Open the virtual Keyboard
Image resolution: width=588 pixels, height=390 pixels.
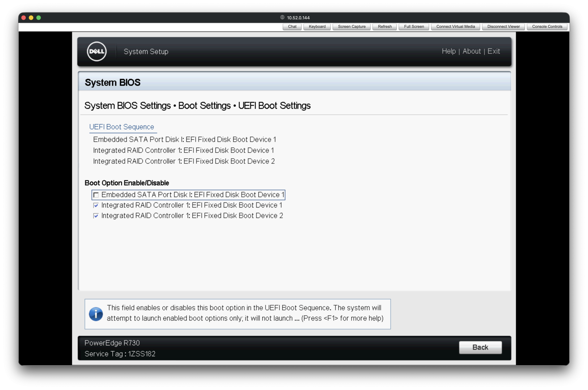pyautogui.click(x=317, y=27)
